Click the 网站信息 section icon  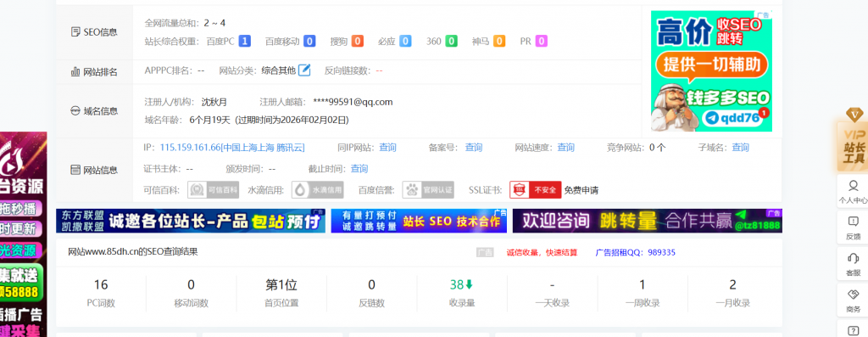tap(75, 170)
